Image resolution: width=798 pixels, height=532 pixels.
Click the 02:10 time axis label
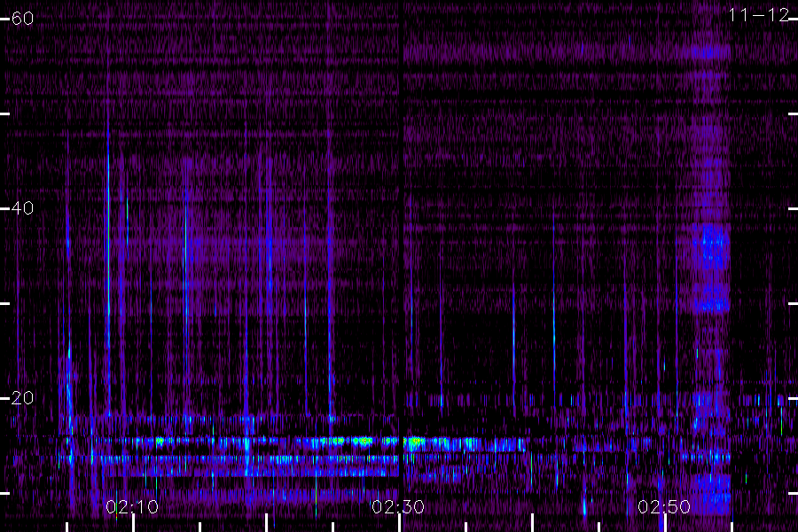coord(132,507)
